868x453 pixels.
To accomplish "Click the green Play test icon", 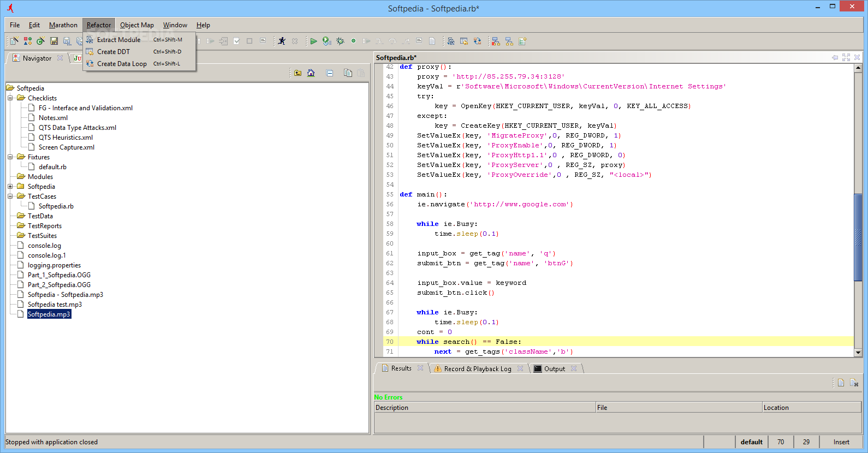I will coord(313,41).
